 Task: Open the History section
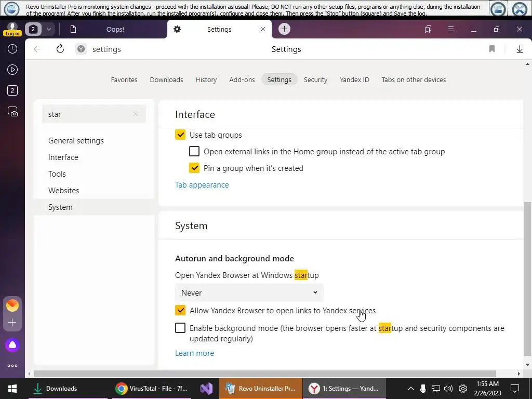[x=206, y=79]
